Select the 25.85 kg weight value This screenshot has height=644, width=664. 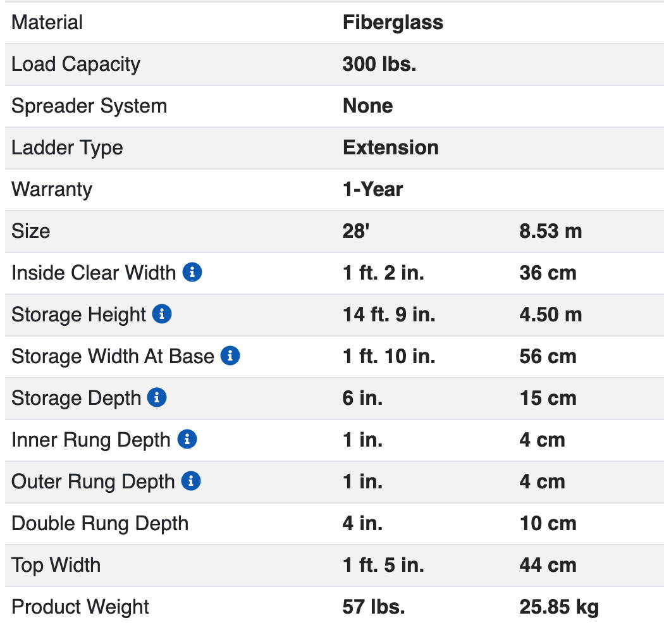pyautogui.click(x=559, y=607)
